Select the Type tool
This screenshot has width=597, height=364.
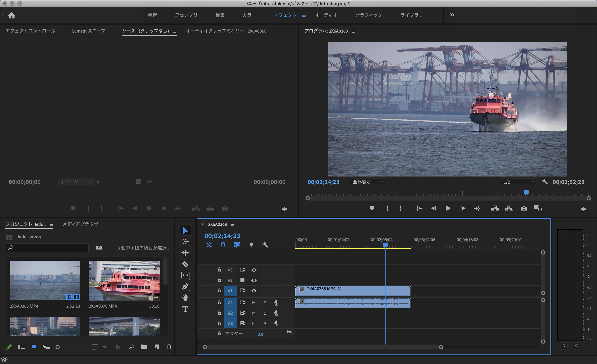185,309
